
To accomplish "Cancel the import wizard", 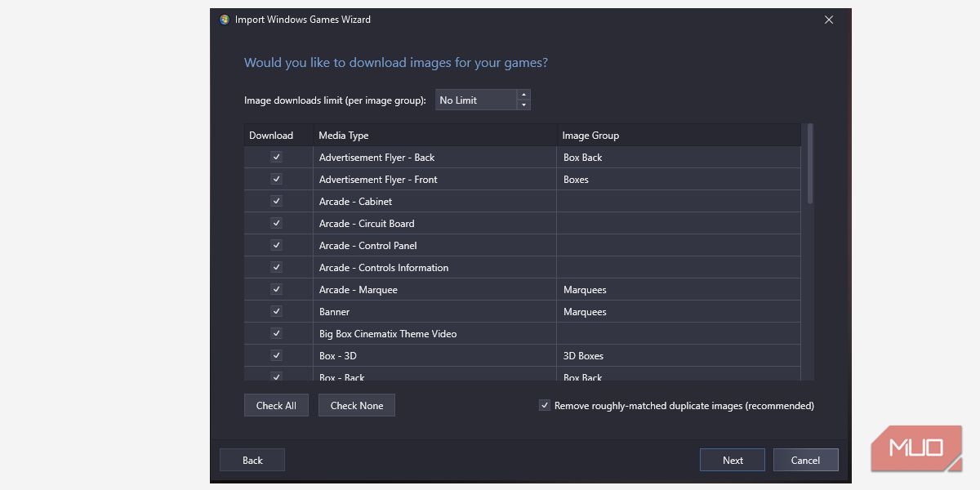I will coord(805,460).
